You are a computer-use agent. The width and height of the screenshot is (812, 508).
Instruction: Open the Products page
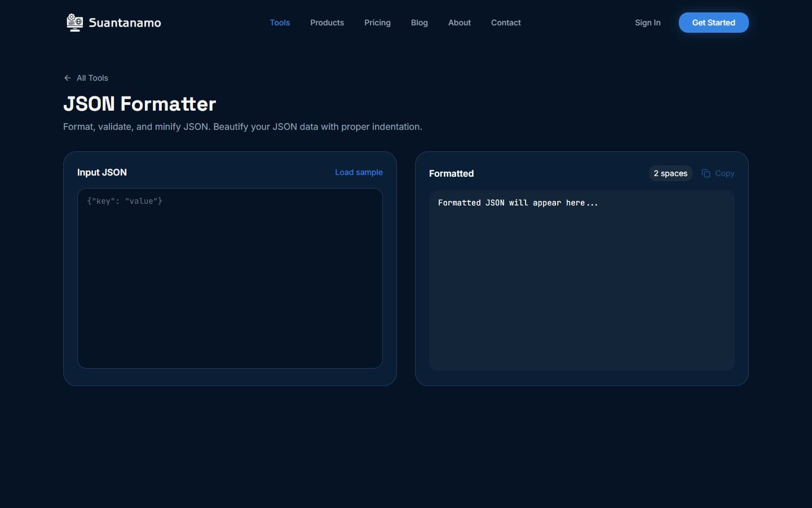327,23
